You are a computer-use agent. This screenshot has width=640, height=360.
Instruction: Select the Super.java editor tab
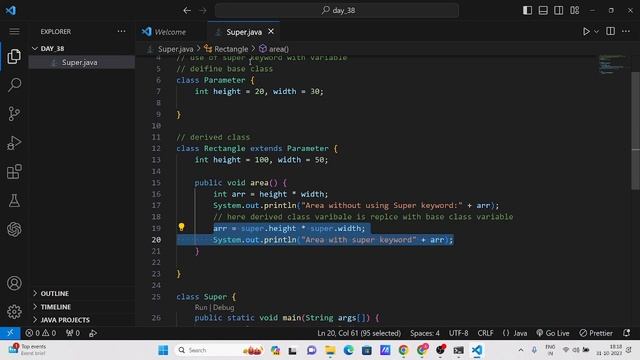tap(244, 32)
